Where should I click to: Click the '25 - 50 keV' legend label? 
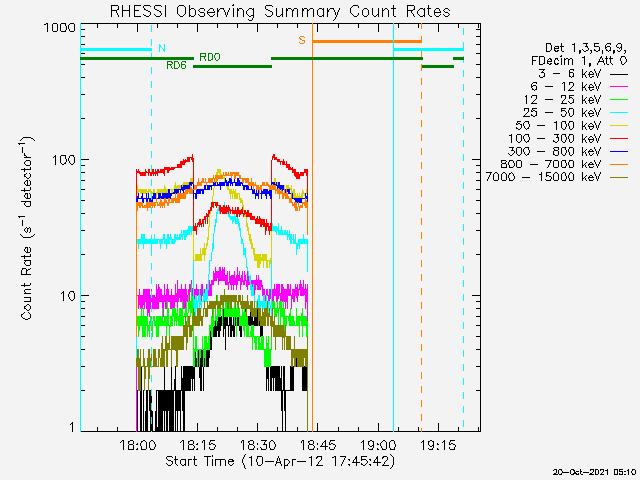click(x=562, y=113)
